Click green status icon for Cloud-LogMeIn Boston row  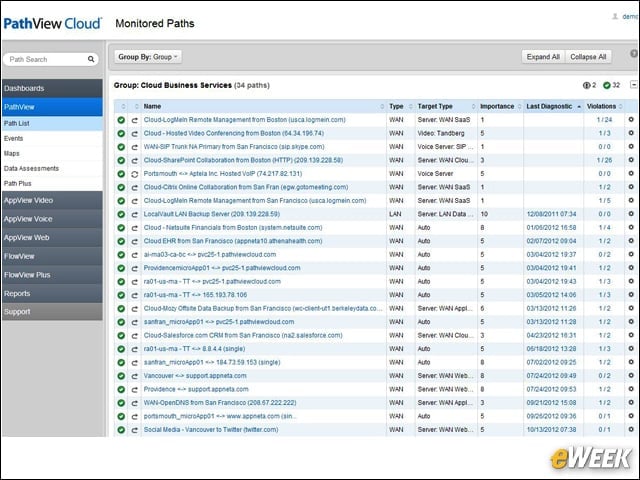(x=121, y=120)
